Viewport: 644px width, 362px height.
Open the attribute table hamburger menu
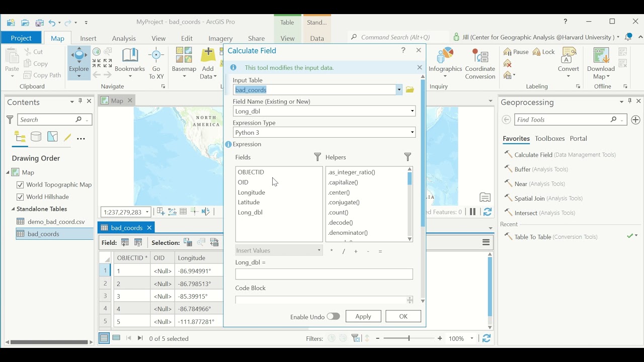486,242
